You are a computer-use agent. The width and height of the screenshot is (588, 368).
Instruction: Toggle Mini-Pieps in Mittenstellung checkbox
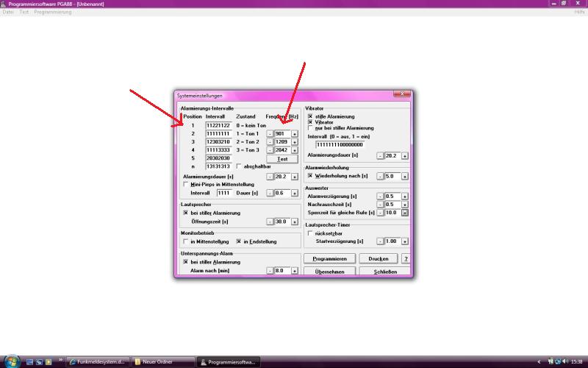point(185,184)
